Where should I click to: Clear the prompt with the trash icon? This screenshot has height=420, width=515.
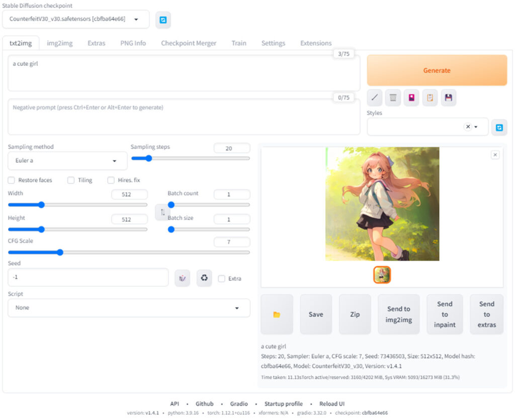[x=393, y=97]
